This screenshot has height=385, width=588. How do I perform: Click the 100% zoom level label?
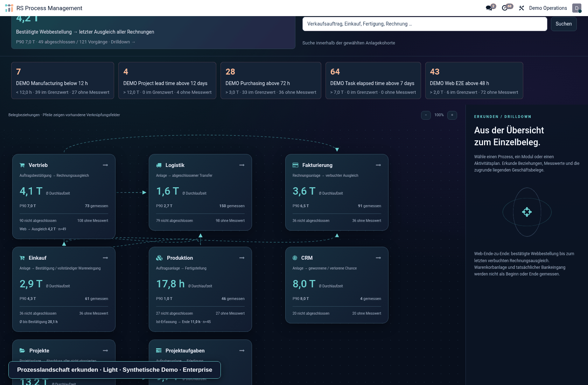point(439,115)
